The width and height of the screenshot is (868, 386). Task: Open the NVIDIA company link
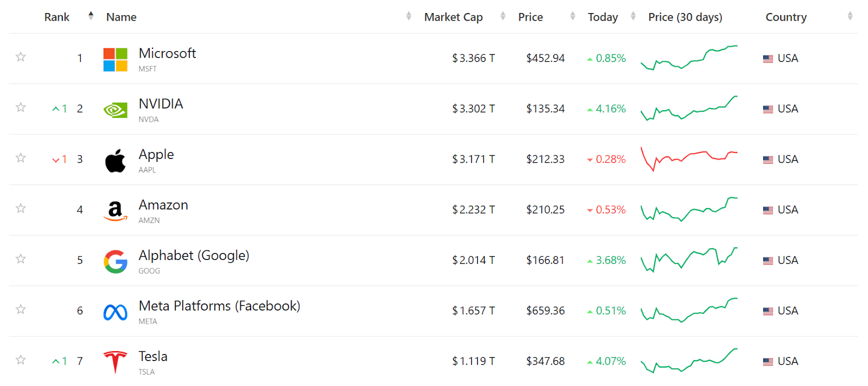[x=161, y=104]
